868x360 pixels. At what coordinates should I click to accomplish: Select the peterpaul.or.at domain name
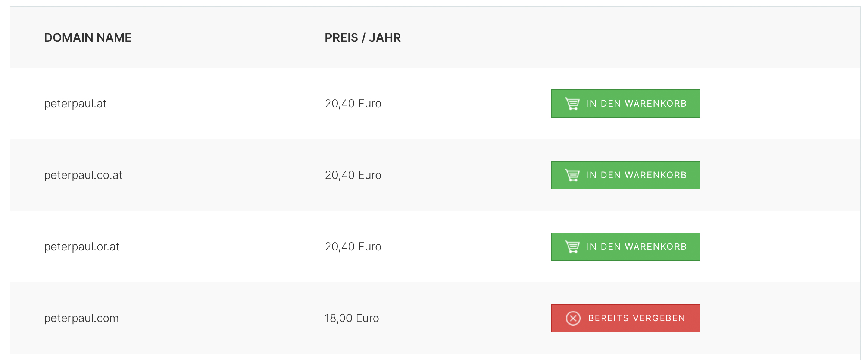coord(82,247)
